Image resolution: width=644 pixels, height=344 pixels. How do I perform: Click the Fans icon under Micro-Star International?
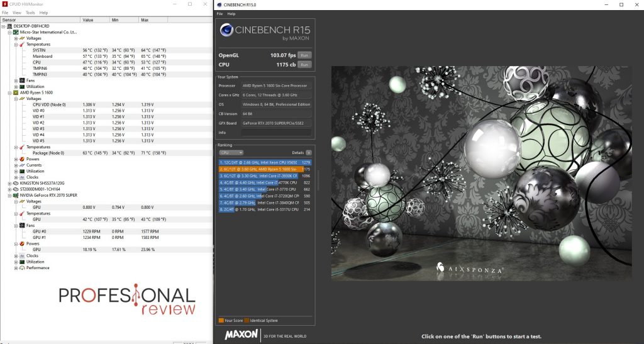coord(22,80)
